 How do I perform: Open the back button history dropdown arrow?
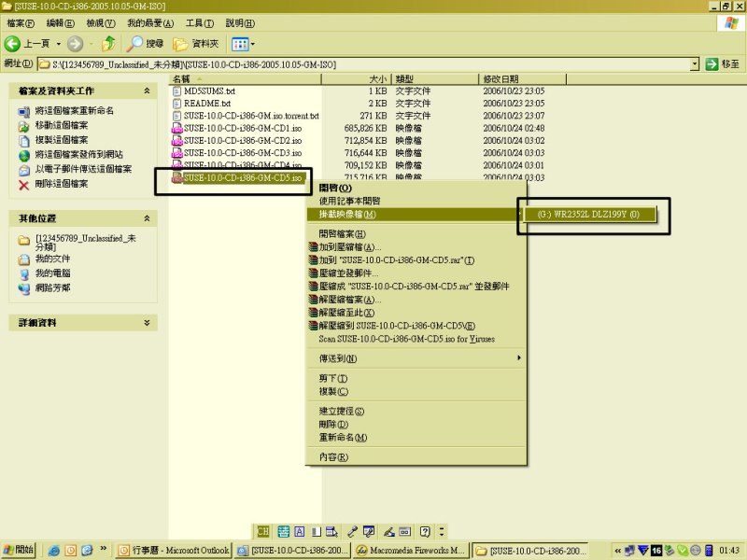tap(59, 44)
